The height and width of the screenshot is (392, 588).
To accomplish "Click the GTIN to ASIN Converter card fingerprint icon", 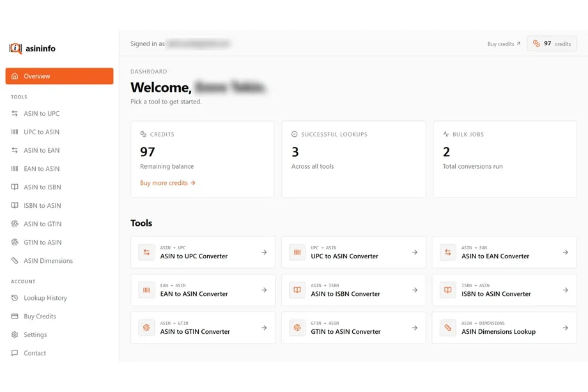I will coord(297,328).
